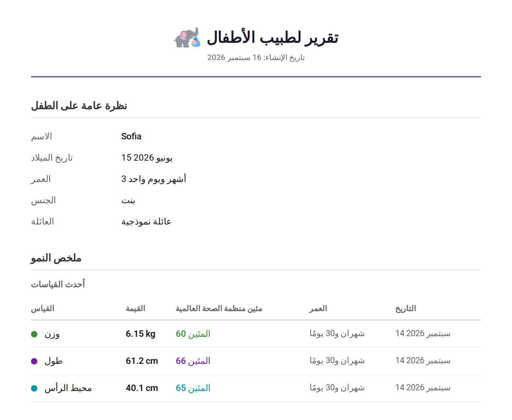Click the head circumference percentile "المئين 65"
The height and width of the screenshot is (420, 512).
click(193, 388)
